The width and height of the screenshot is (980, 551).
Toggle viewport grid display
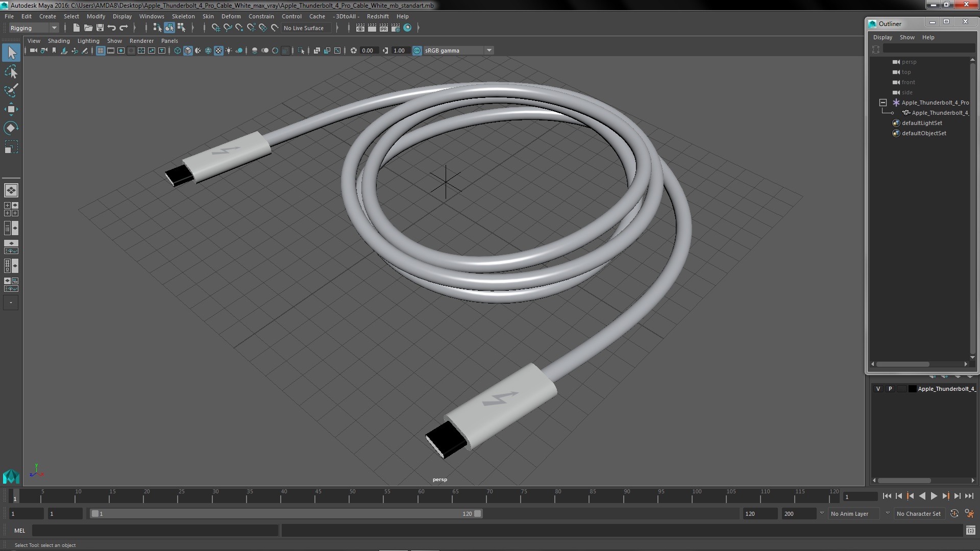point(101,51)
